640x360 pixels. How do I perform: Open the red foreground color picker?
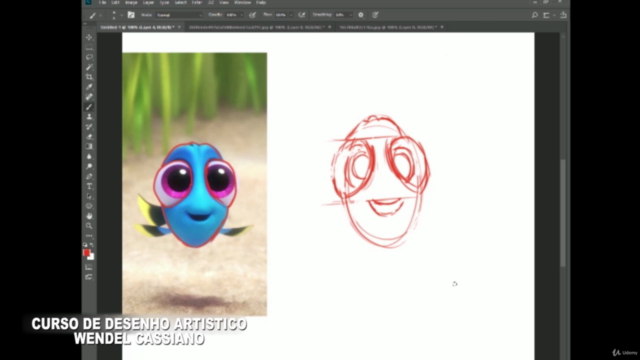click(x=86, y=253)
